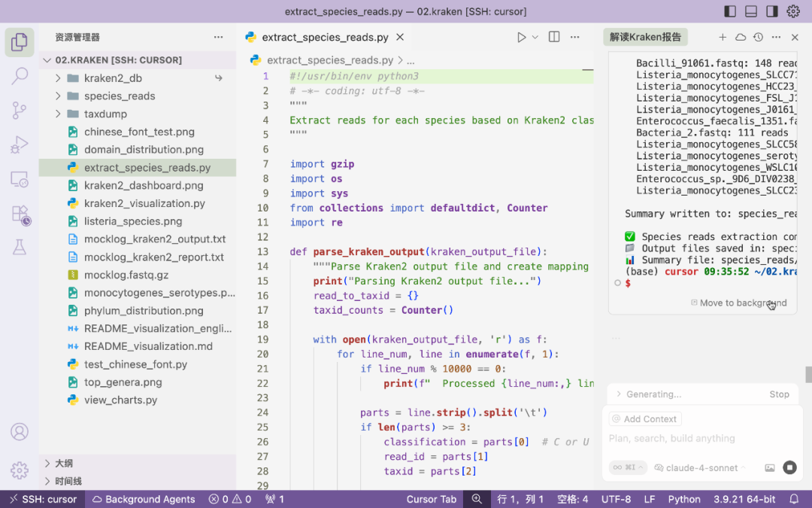Click Add Context button
This screenshot has width=812, height=508.
[645, 419]
